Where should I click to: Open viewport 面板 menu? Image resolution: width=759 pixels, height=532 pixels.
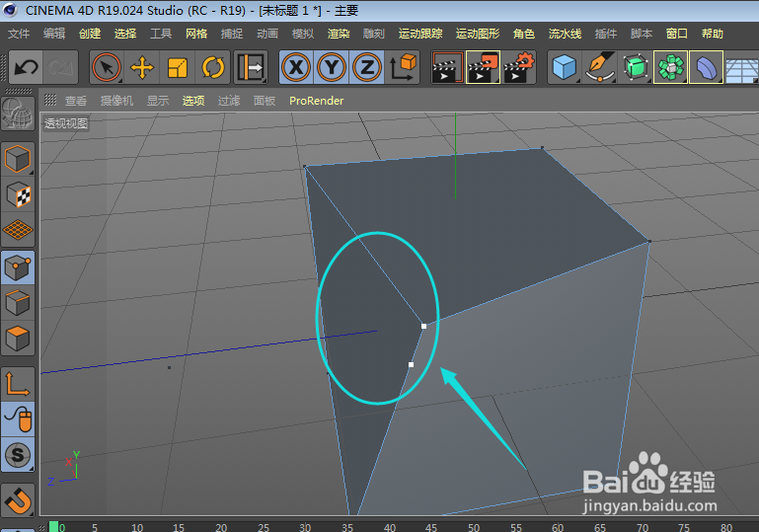[x=265, y=101]
